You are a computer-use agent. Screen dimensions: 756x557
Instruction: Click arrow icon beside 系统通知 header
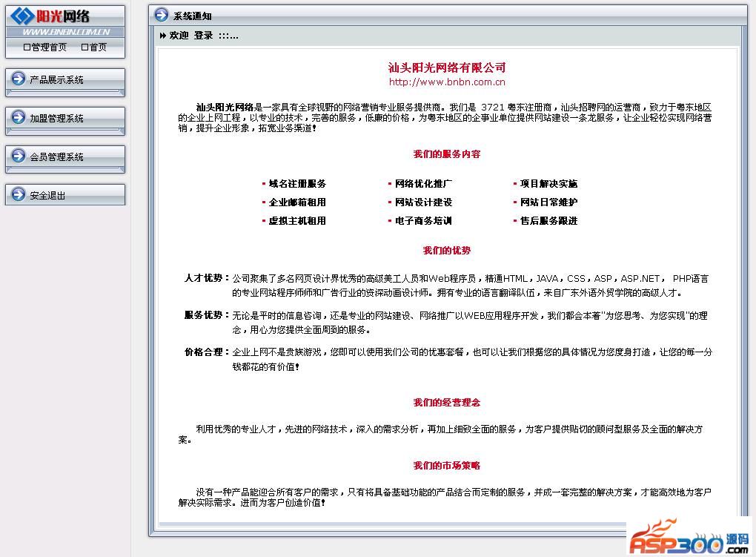tap(162, 15)
